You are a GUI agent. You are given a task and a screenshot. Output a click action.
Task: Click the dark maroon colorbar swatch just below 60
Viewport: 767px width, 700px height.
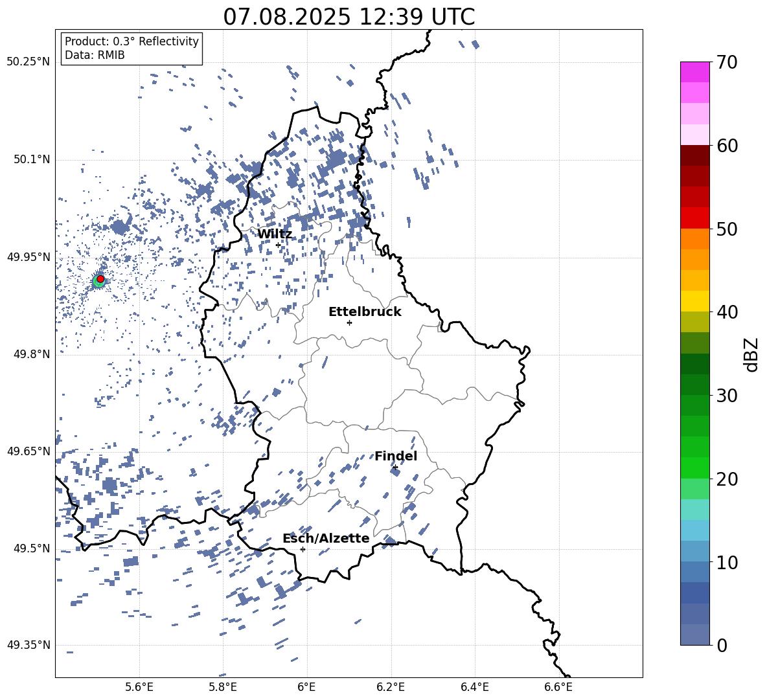tap(695, 155)
